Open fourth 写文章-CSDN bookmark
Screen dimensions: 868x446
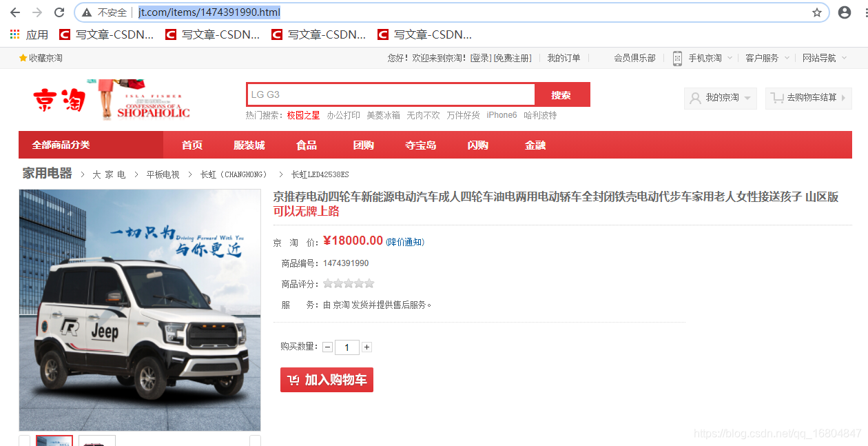coord(424,34)
